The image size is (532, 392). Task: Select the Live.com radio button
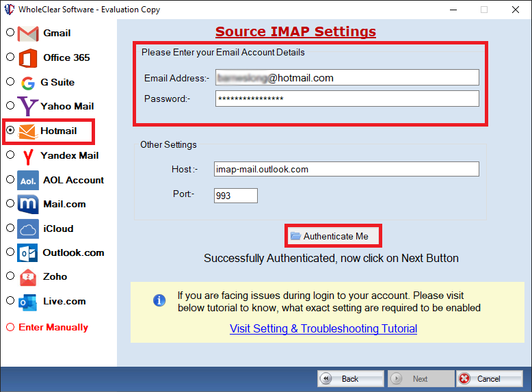click(10, 300)
